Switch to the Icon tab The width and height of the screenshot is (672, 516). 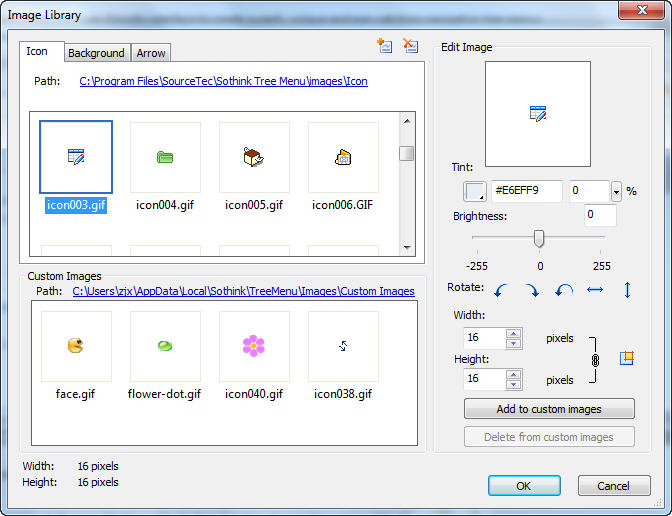(x=42, y=51)
